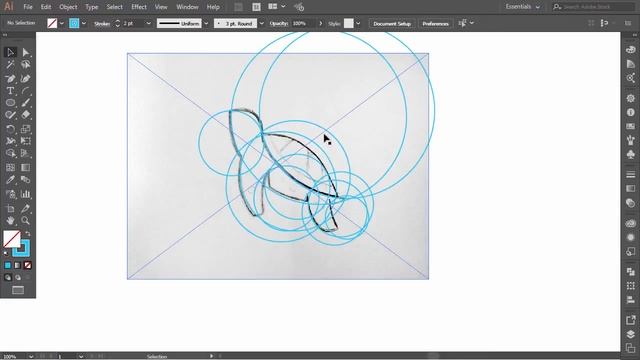
Task: Swap fill and stroke colors arrow
Action: point(28,234)
